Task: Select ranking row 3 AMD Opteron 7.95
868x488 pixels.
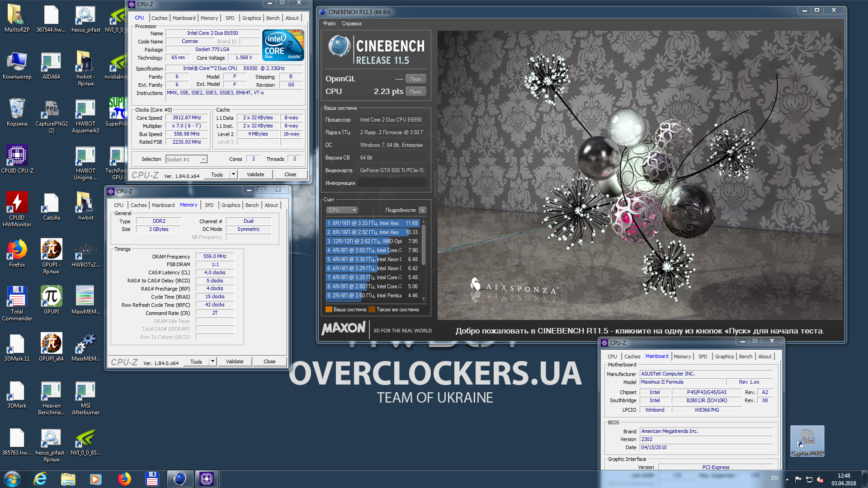Action: coord(373,241)
